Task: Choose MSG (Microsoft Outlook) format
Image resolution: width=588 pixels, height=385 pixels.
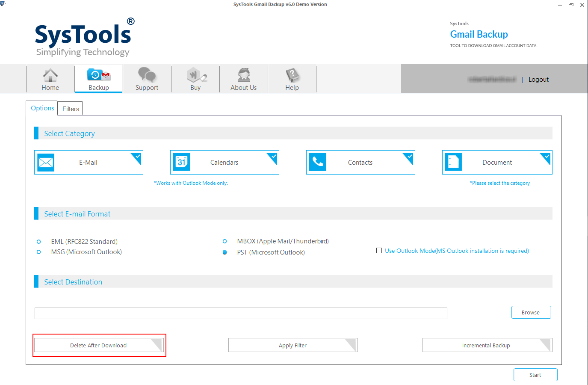Action: [x=39, y=252]
